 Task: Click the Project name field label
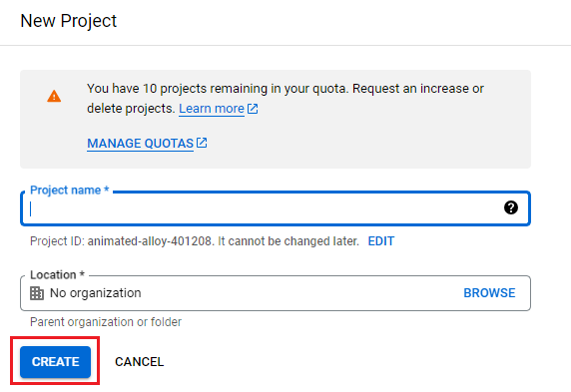(x=69, y=190)
